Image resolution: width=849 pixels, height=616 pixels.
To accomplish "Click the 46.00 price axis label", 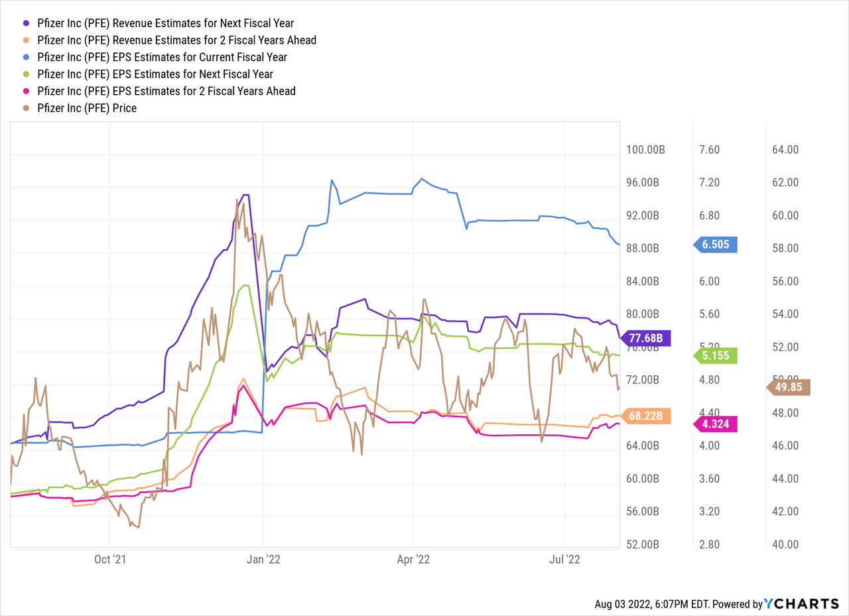I will (x=785, y=446).
